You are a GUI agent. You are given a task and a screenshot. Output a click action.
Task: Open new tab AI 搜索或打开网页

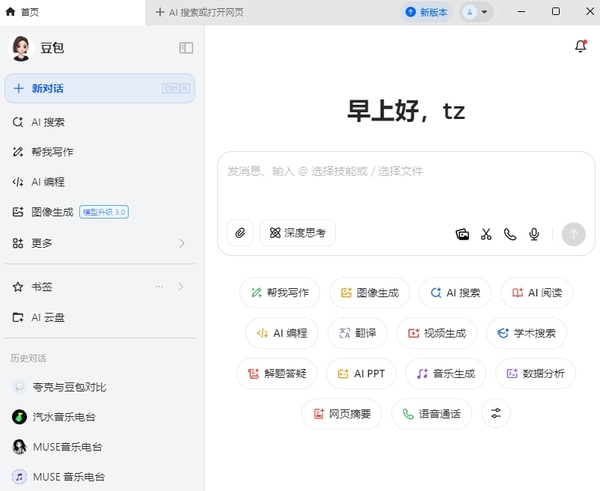(x=199, y=12)
